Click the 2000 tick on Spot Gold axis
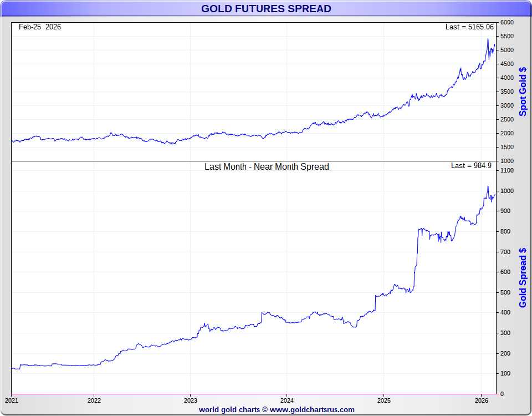Image resolution: width=532 pixels, height=416 pixels. point(507,134)
